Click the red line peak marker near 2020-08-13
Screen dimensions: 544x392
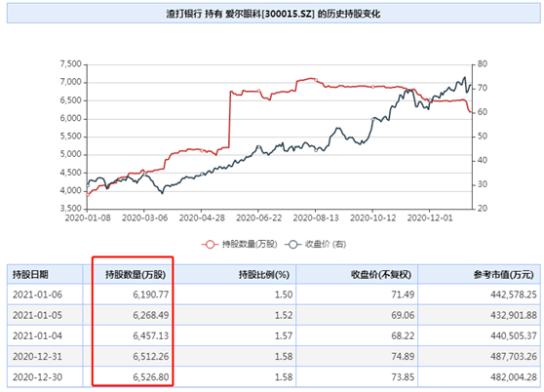click(316, 80)
